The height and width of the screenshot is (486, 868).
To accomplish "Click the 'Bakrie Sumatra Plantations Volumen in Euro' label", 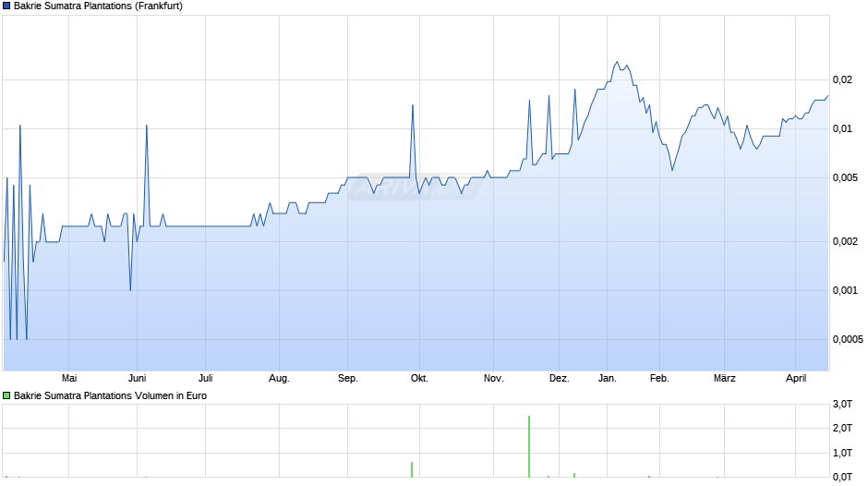I will click(x=110, y=395).
